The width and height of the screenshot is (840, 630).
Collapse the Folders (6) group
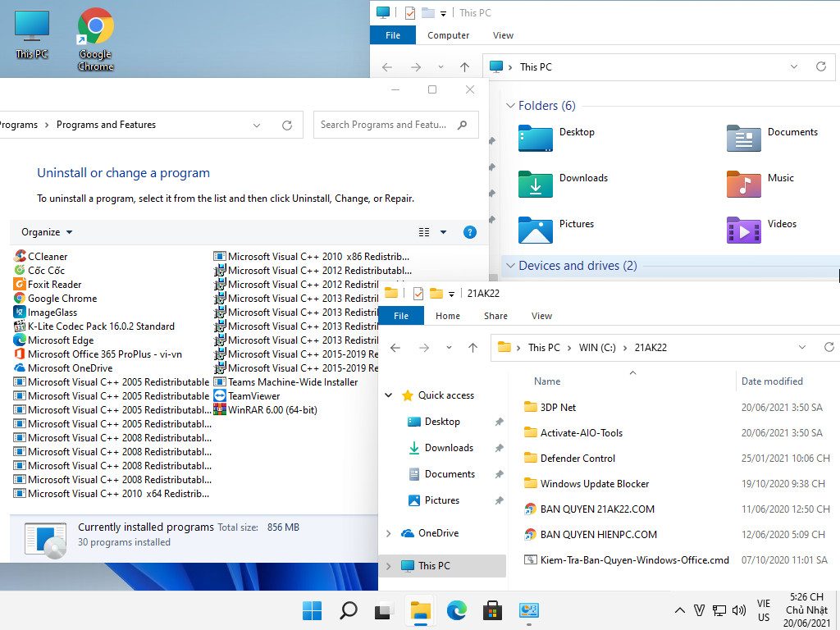510,106
